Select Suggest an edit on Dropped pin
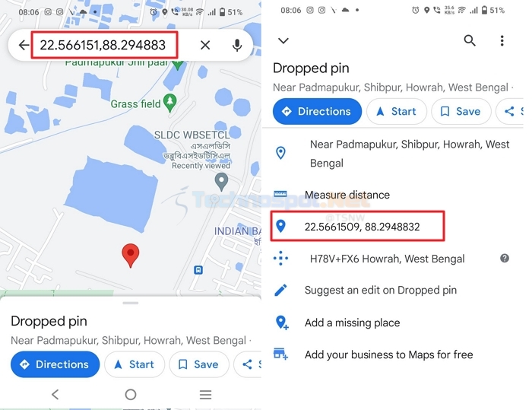 [x=380, y=290]
